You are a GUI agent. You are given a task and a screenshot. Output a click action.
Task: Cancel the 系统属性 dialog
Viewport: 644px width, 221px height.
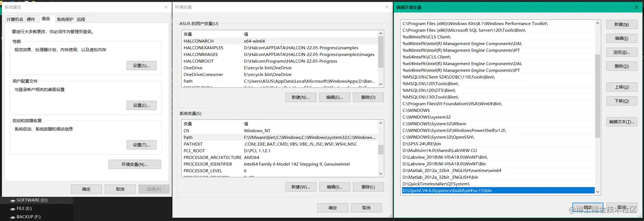point(120,189)
